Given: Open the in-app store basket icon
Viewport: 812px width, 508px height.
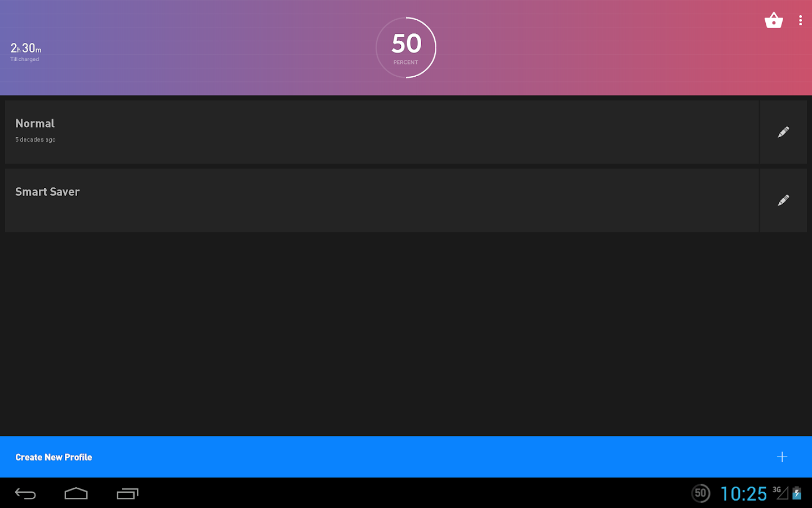Looking at the screenshot, I should (774, 20).
